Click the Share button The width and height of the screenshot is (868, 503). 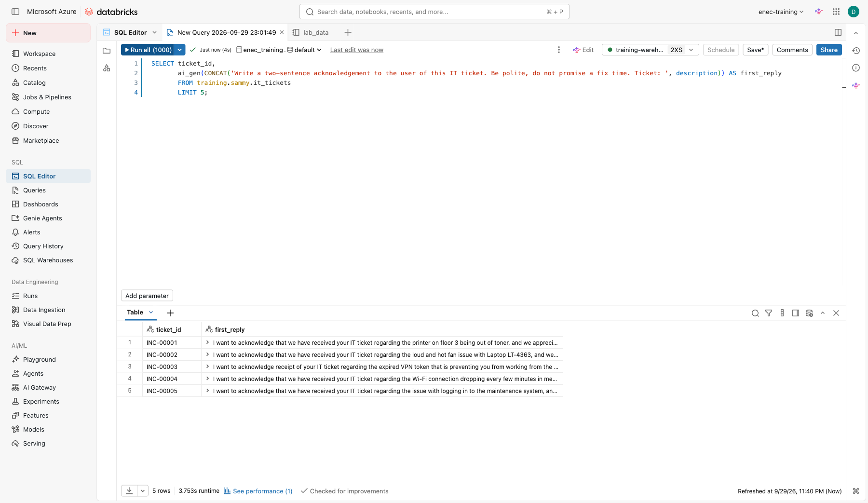[829, 50]
